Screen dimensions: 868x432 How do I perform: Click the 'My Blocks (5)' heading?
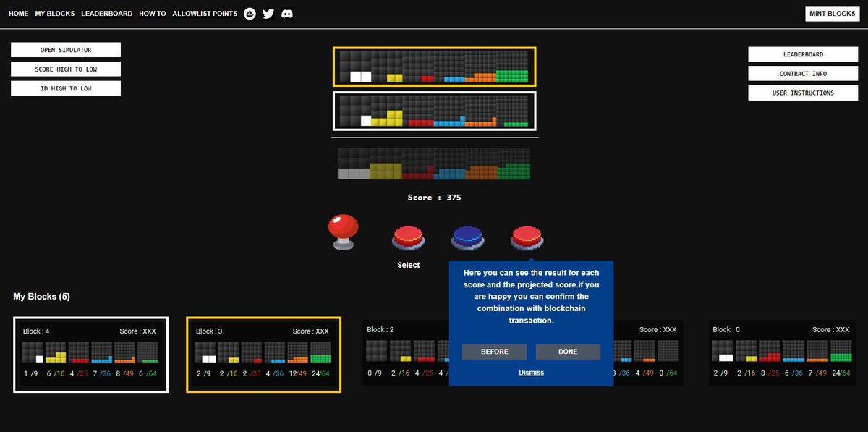(41, 297)
